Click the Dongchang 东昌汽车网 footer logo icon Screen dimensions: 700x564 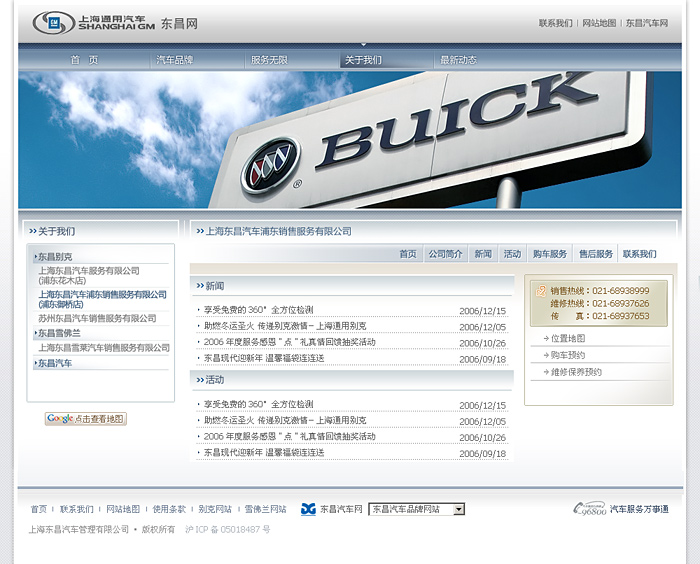[308, 509]
